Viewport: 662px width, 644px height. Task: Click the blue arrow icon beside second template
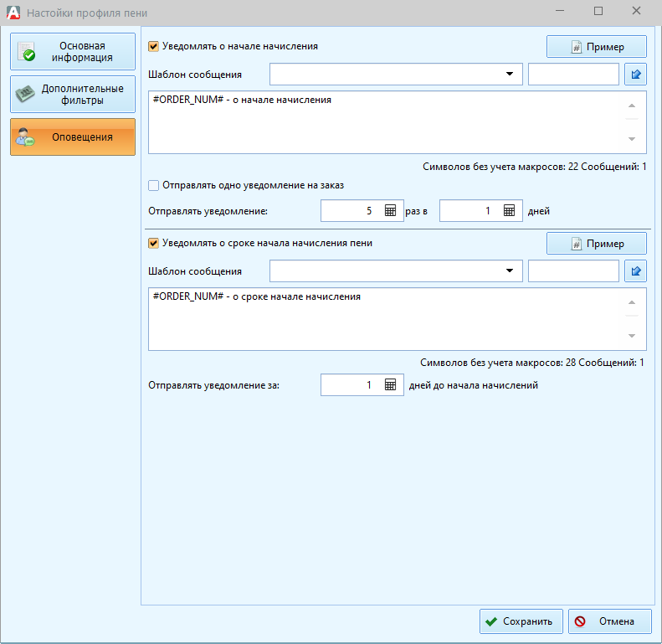pyautogui.click(x=635, y=271)
